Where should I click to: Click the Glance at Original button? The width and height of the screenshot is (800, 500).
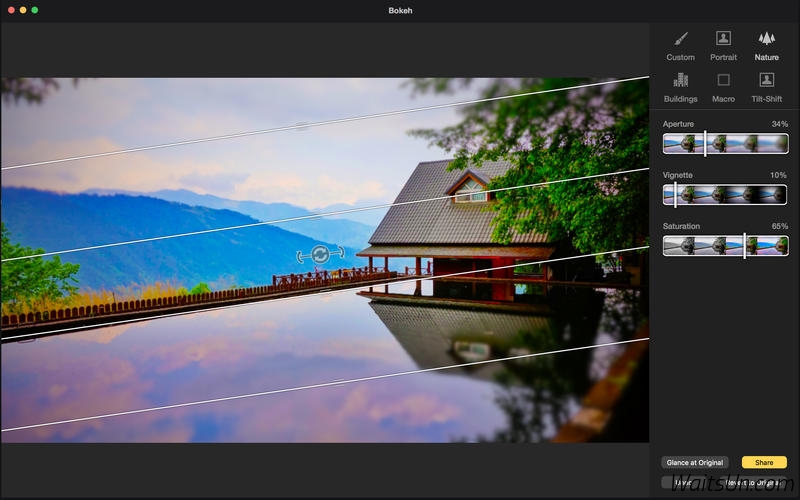point(694,462)
